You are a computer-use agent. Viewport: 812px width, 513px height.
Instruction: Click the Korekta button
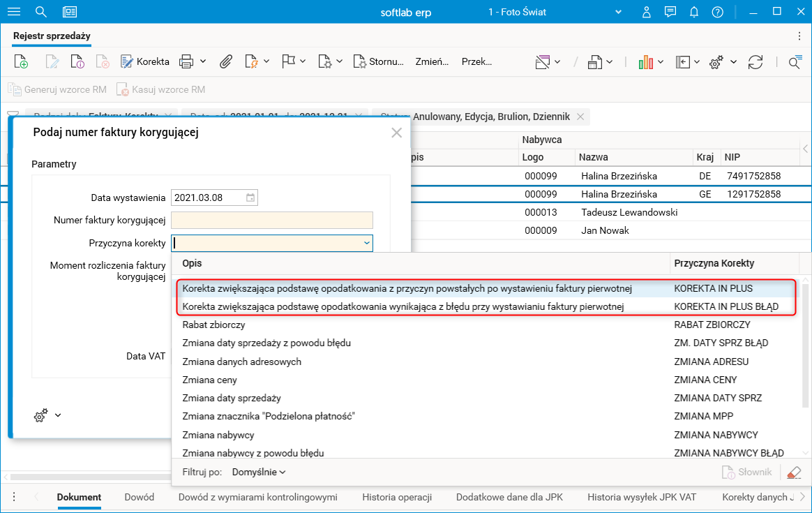tap(145, 61)
